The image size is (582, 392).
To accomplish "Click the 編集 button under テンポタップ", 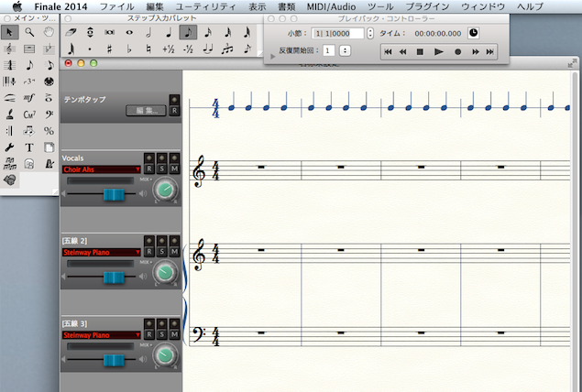I will tap(147, 111).
